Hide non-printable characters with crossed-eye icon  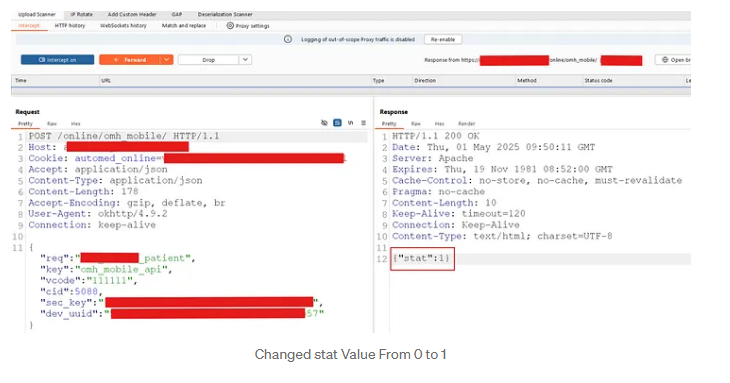(x=324, y=123)
